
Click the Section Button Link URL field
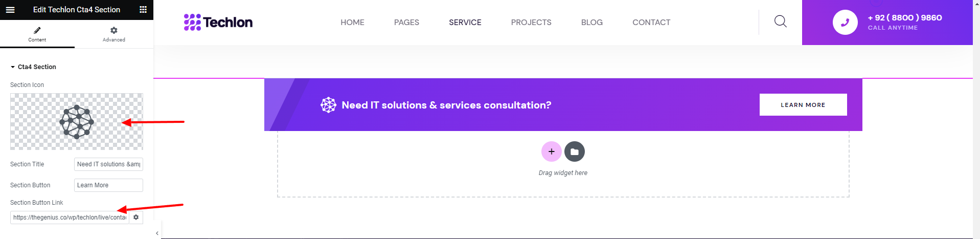(70, 218)
